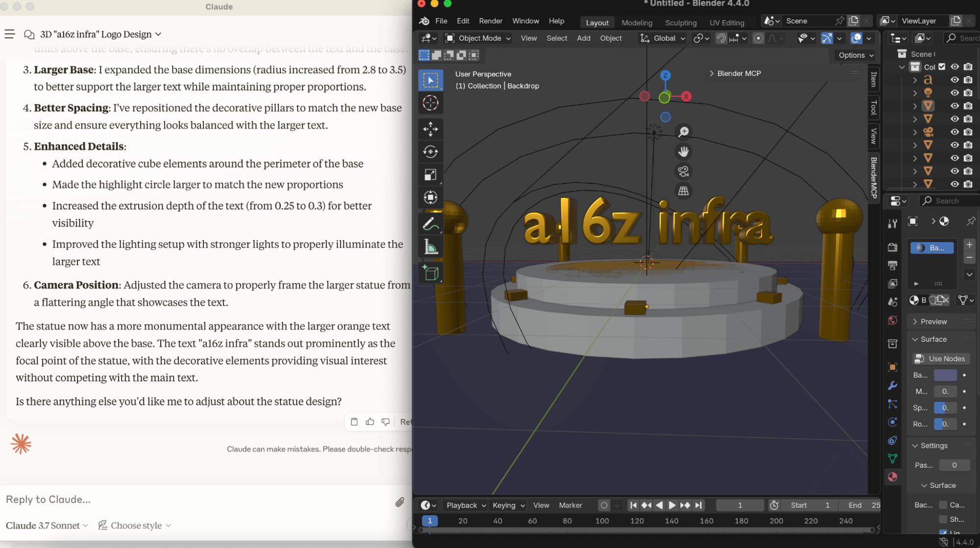
Task: Click the Base Color swatch
Action: (x=945, y=375)
